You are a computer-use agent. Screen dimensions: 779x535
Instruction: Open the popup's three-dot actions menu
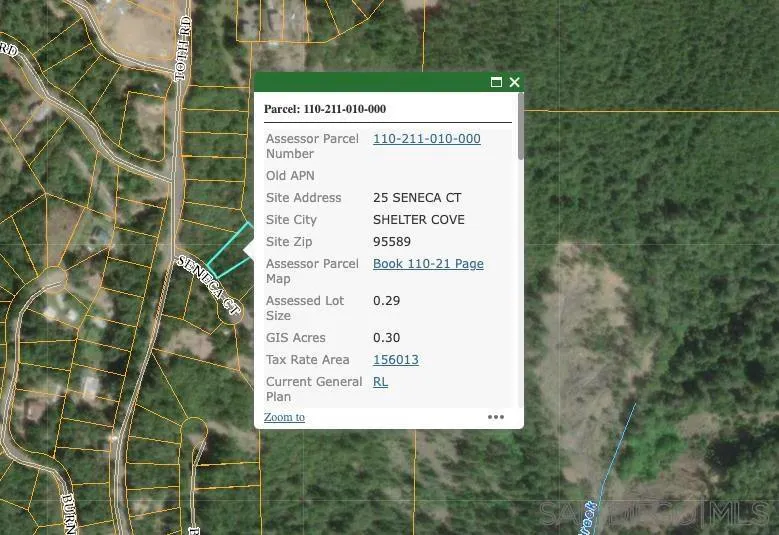(x=496, y=417)
